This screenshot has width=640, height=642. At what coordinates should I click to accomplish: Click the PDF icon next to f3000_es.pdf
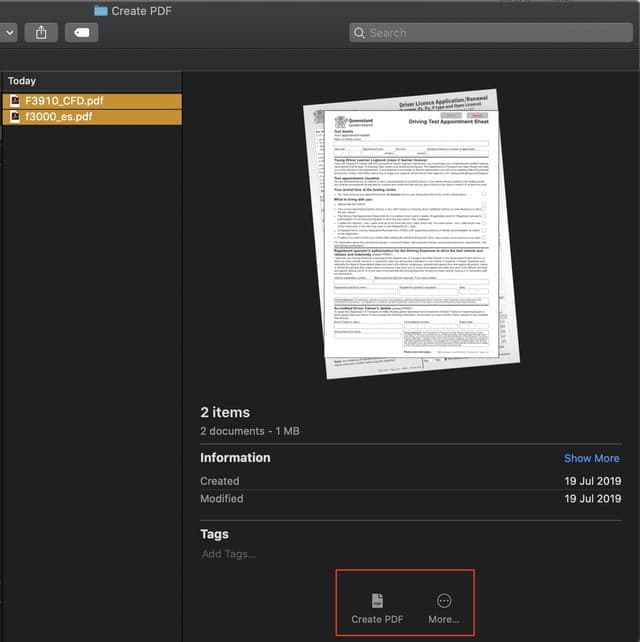click(x=15, y=117)
